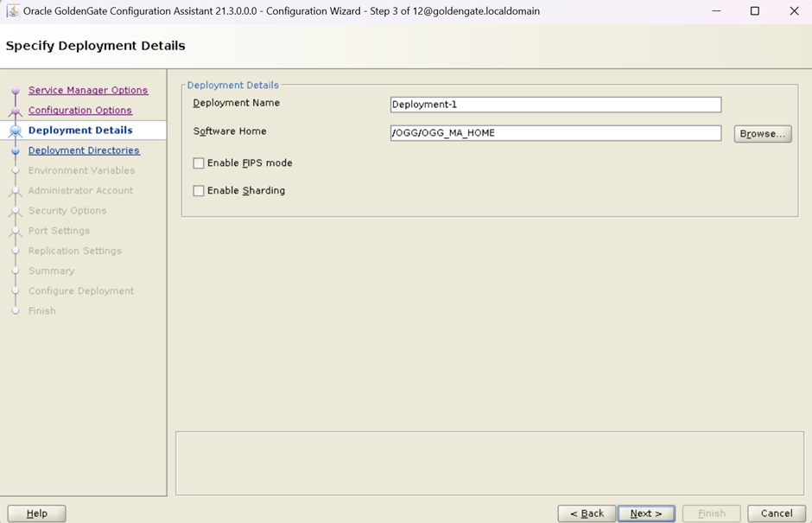Viewport: 812px width, 523px height.
Task: Go to Configuration Options step
Action: pos(80,110)
